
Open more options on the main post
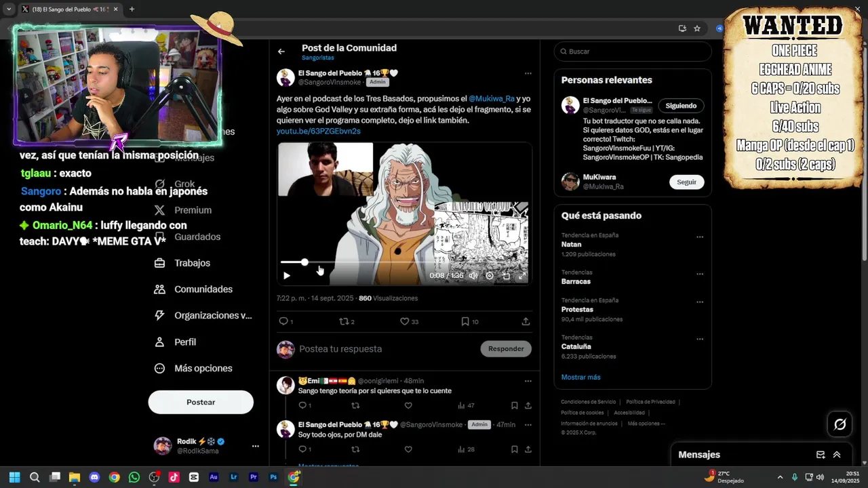tap(528, 73)
